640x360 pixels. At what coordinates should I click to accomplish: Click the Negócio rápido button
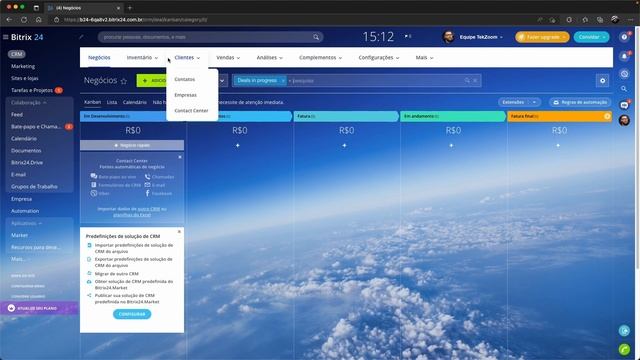point(132,145)
